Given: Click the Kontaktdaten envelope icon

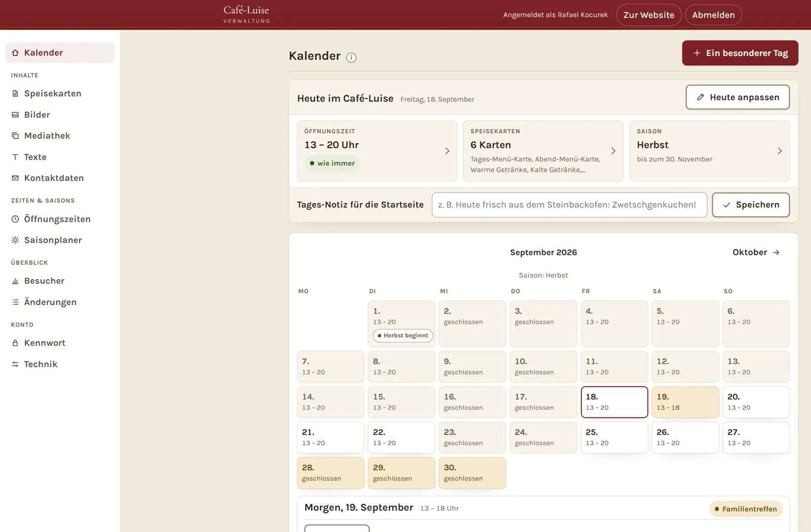Looking at the screenshot, I should pos(15,178).
